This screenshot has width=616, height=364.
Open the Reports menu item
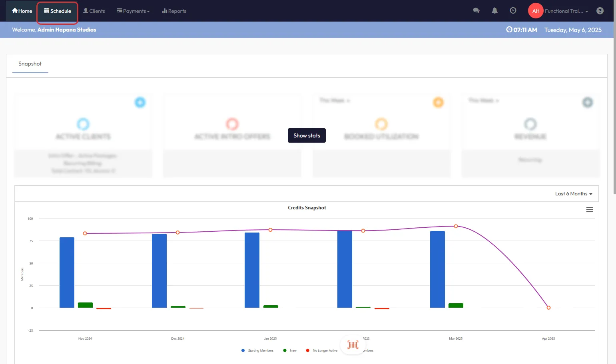[174, 11]
